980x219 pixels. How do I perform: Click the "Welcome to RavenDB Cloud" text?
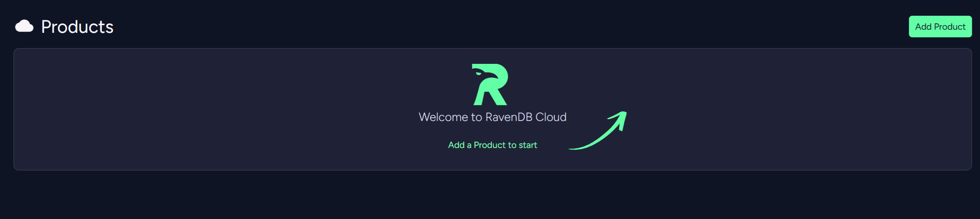(492, 117)
